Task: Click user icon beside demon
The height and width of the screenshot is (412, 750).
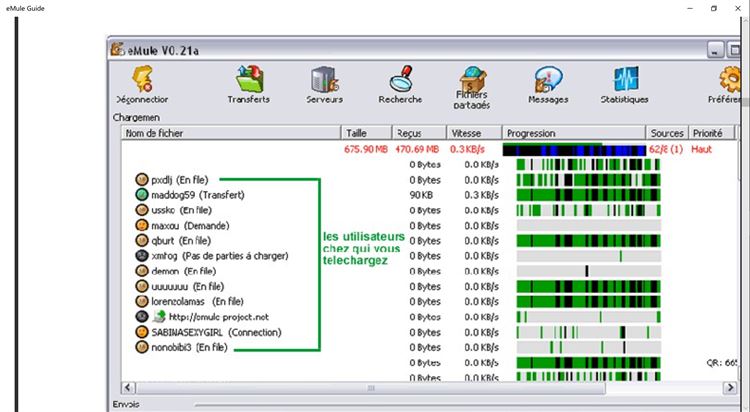Action: pyautogui.click(x=142, y=271)
